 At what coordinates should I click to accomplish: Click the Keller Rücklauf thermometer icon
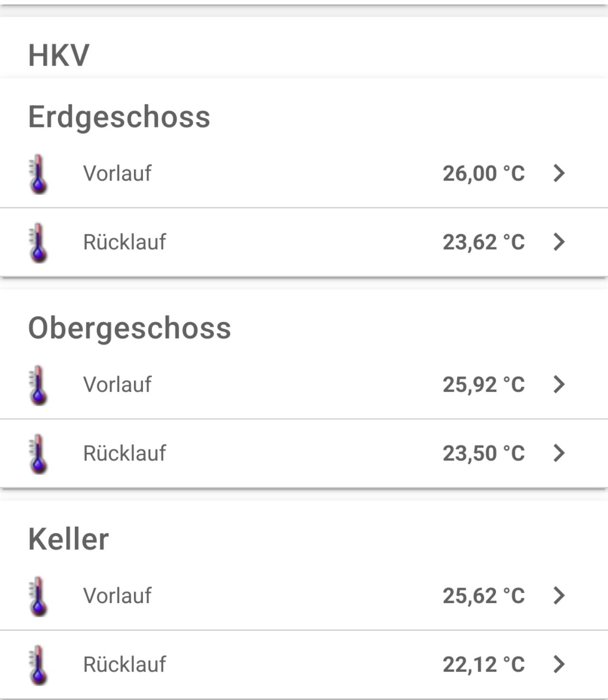click(x=38, y=664)
